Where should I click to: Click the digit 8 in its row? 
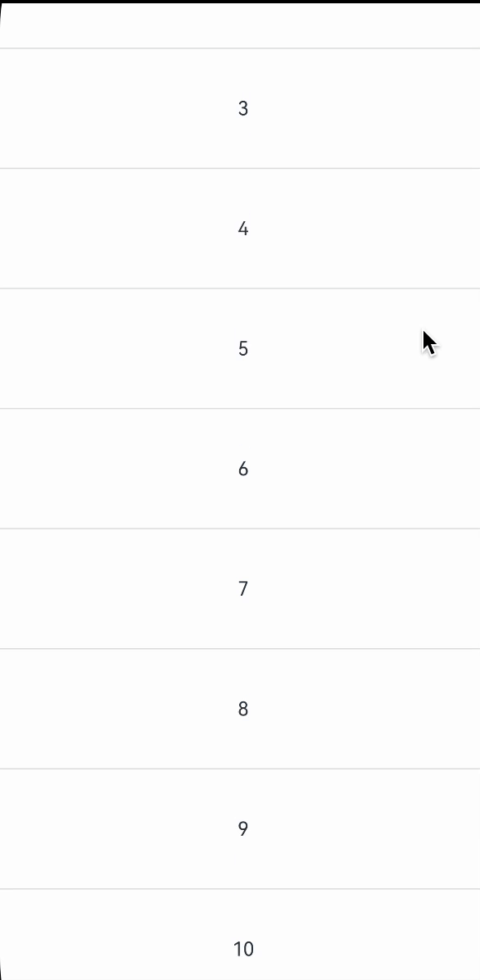click(x=243, y=709)
